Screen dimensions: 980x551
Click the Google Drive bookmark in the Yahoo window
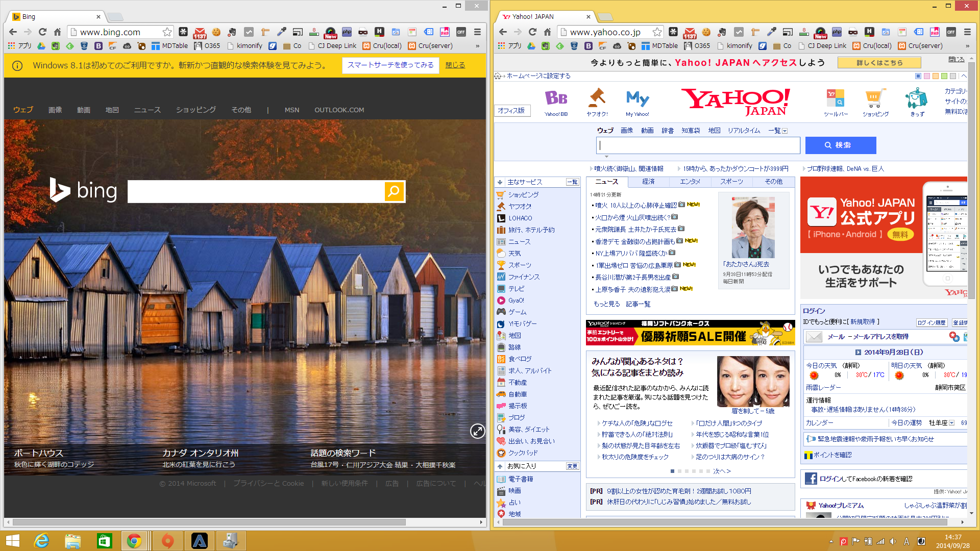point(531,46)
